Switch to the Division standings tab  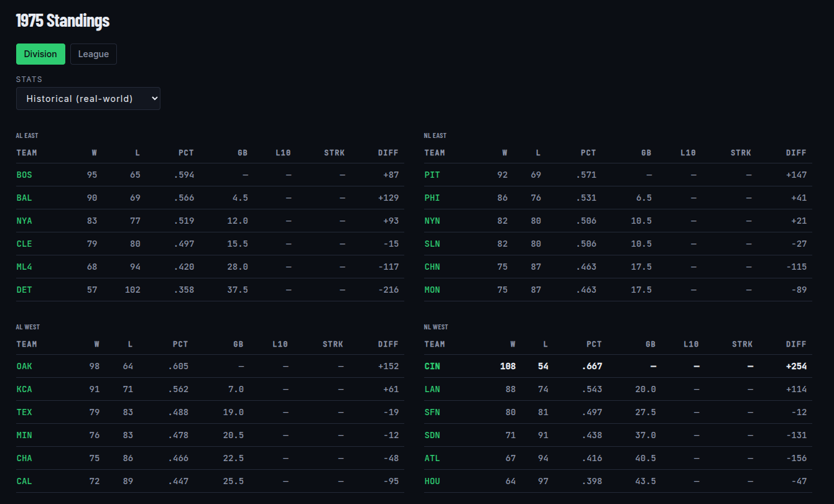tap(40, 54)
